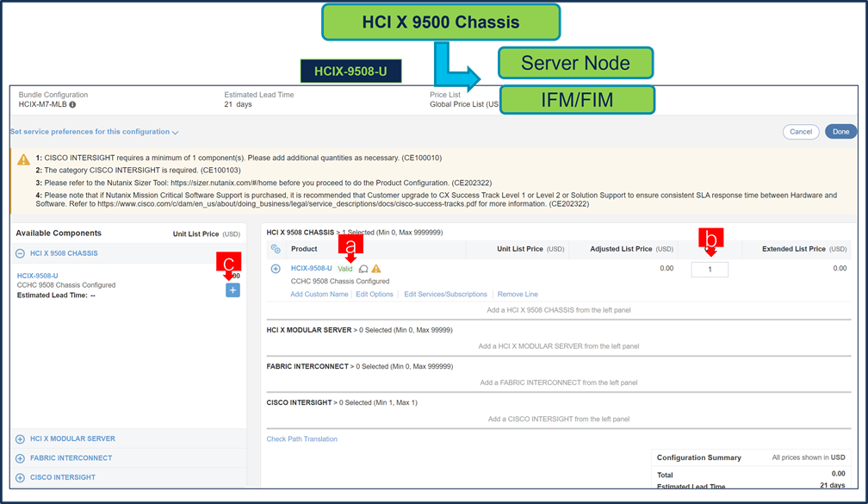Click the warning icon on HCIX-9508-U row
The width and height of the screenshot is (868, 504).
(x=376, y=269)
